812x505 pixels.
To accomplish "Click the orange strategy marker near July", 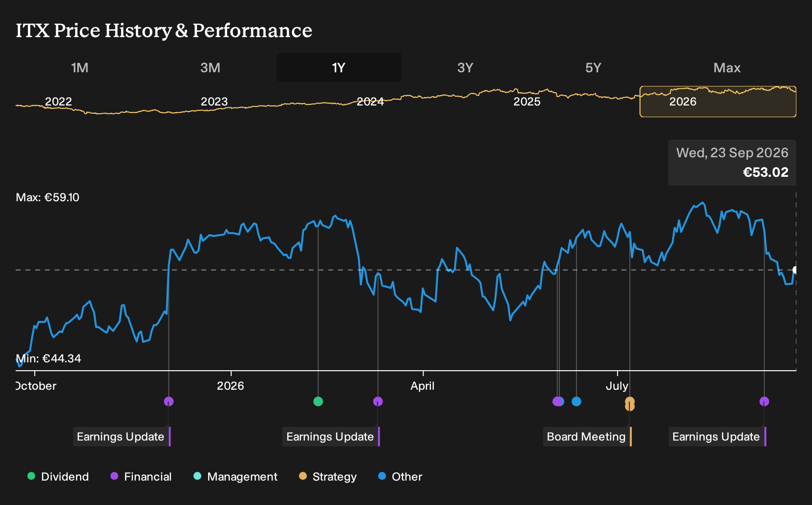I will click(x=630, y=403).
